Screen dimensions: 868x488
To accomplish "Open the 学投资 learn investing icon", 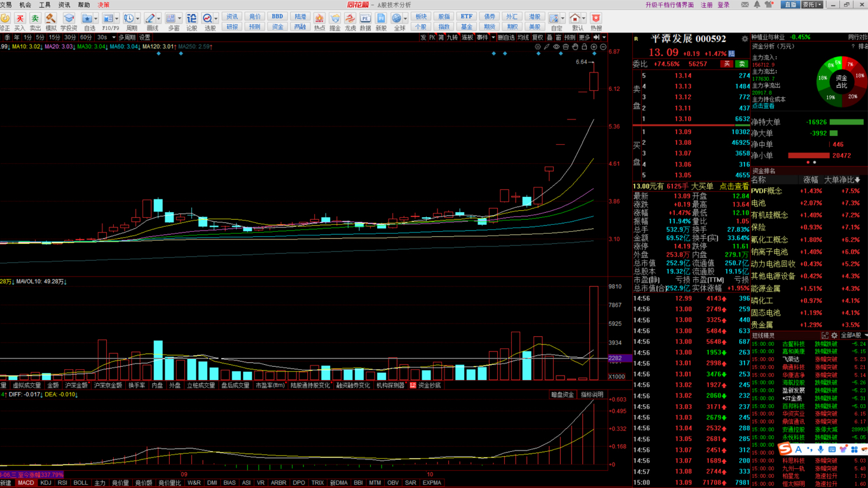I will coord(69,21).
